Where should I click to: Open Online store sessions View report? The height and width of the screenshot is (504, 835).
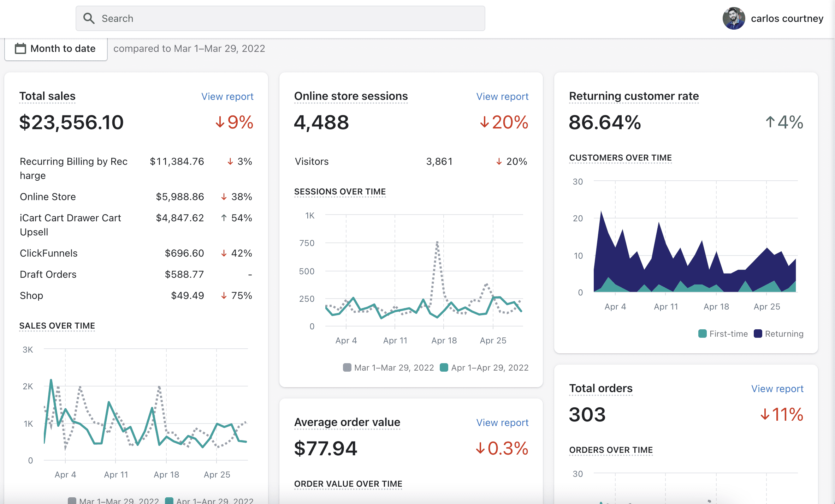(502, 96)
